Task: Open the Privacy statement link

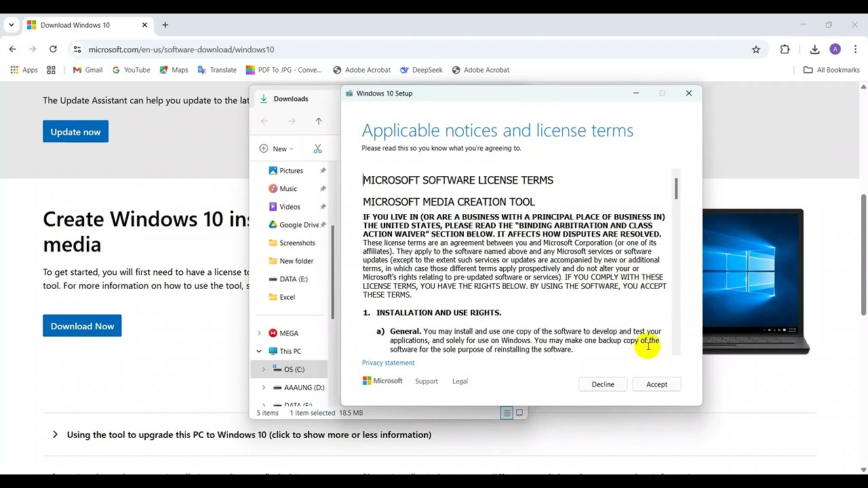Action: 388,363
